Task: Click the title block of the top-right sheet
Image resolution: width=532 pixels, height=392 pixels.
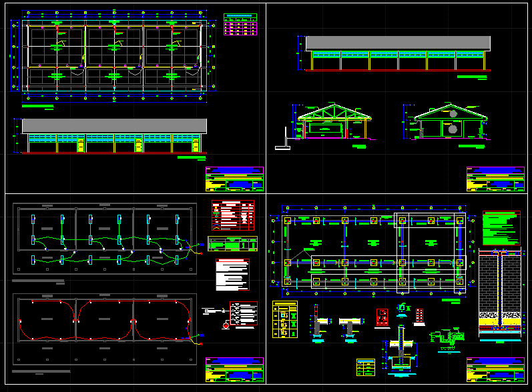Action: pos(495,179)
